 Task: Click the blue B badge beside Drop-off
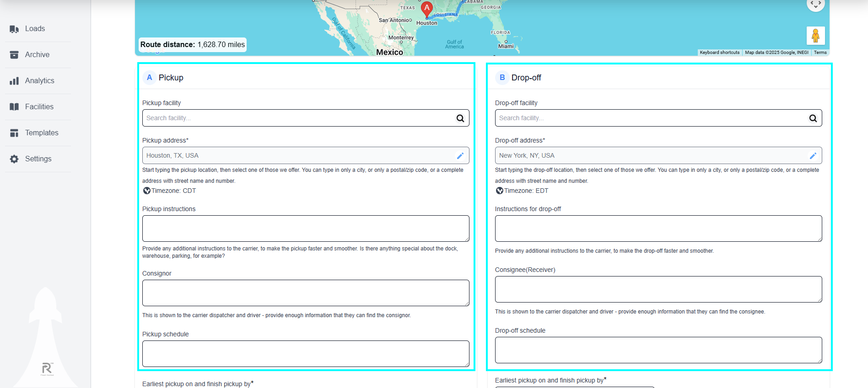502,78
